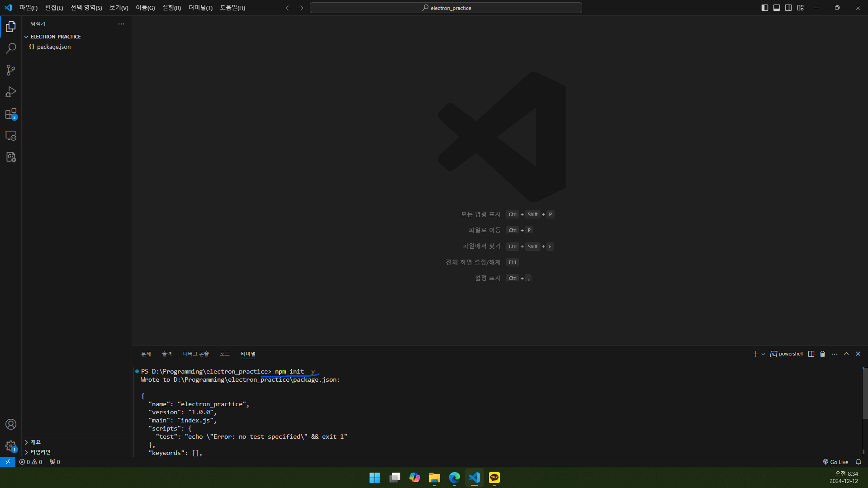The image size is (868, 488).
Task: Open the Manage gear icon
Action: tap(11, 446)
